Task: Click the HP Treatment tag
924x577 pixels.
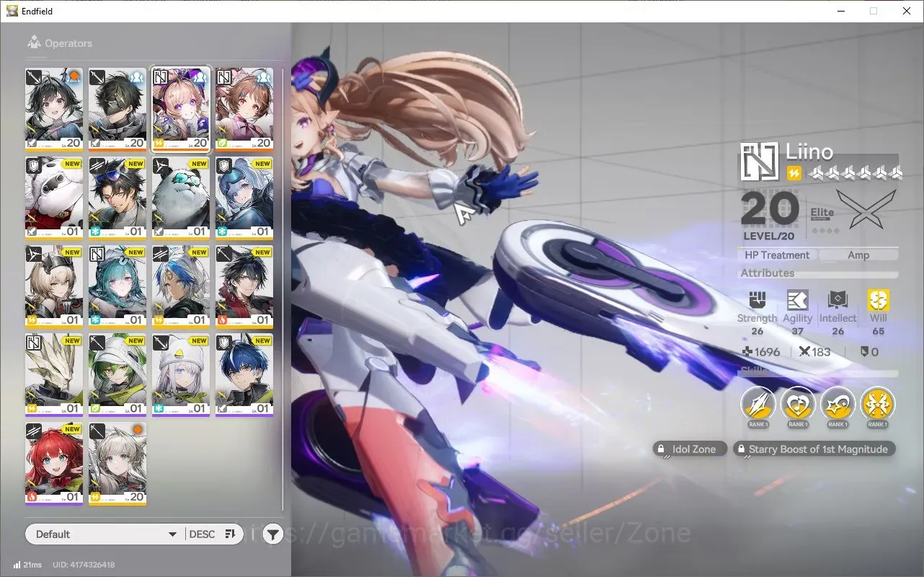Action: (x=777, y=255)
